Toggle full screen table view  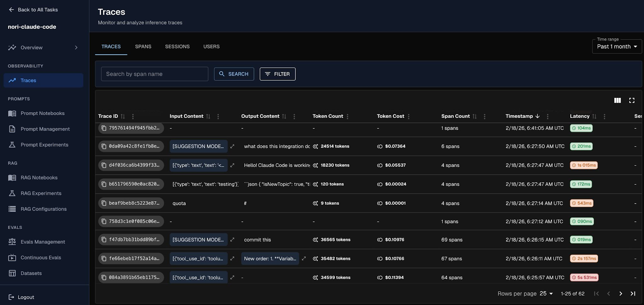coord(632,101)
